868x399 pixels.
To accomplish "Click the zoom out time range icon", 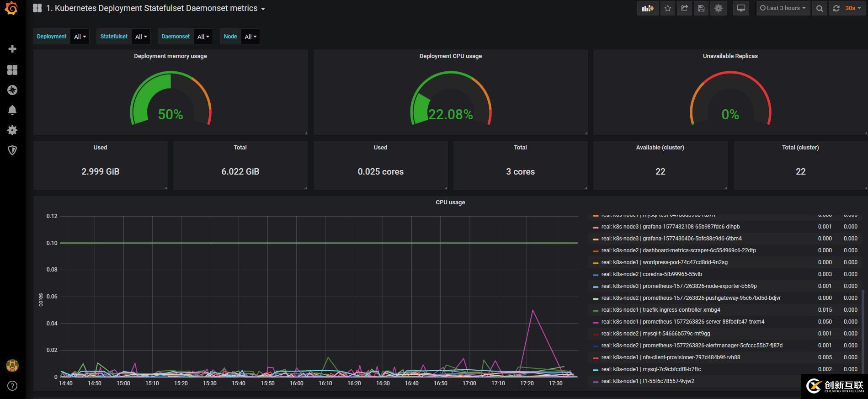I will (x=820, y=8).
